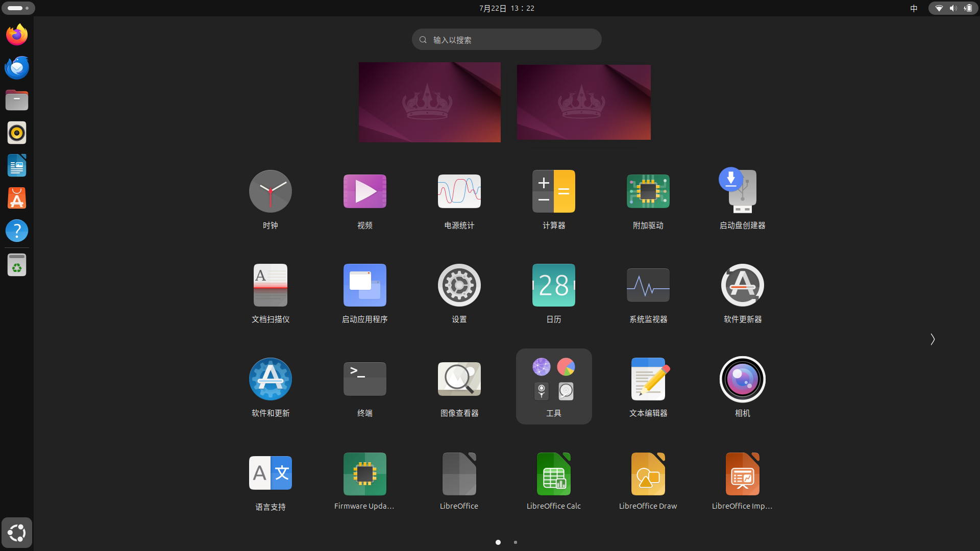
Task: Launch the 计算器 calculator app
Action: click(x=553, y=192)
